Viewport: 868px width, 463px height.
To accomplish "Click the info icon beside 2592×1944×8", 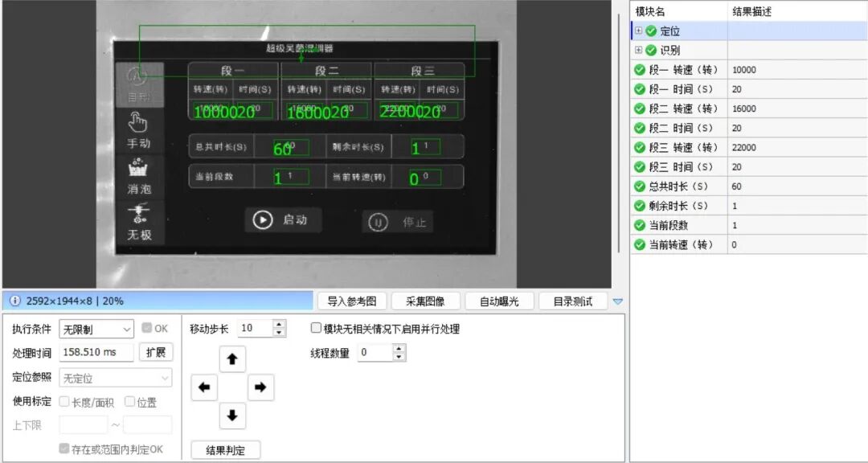I will [15, 301].
